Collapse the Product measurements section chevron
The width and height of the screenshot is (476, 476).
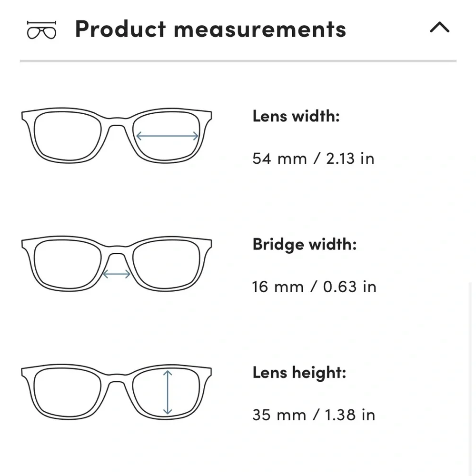click(439, 27)
